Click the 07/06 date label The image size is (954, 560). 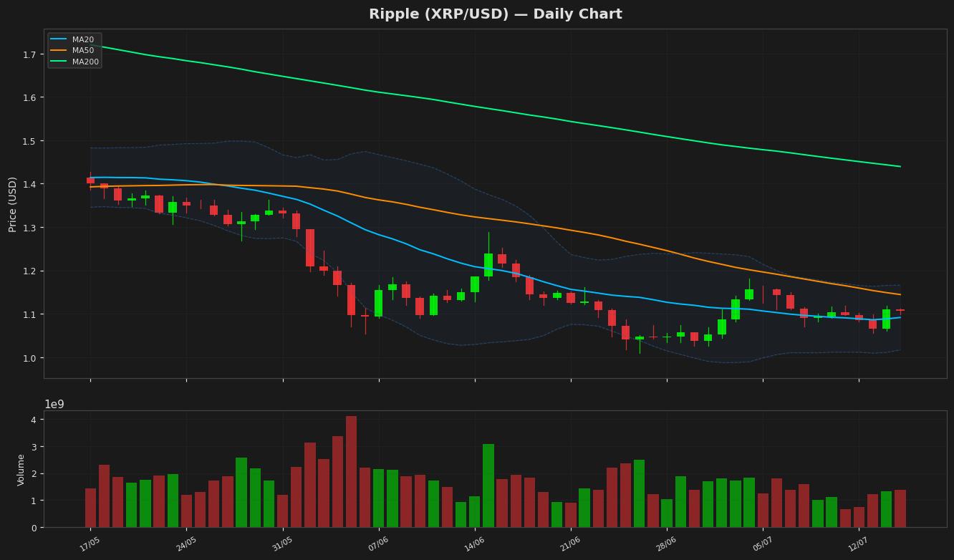click(x=378, y=544)
